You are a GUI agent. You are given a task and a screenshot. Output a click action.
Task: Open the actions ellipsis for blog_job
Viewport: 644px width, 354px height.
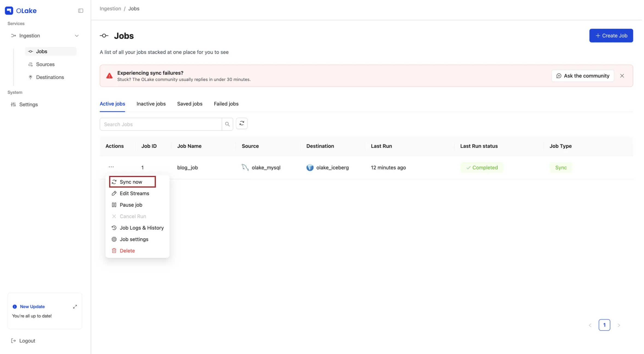(x=111, y=167)
